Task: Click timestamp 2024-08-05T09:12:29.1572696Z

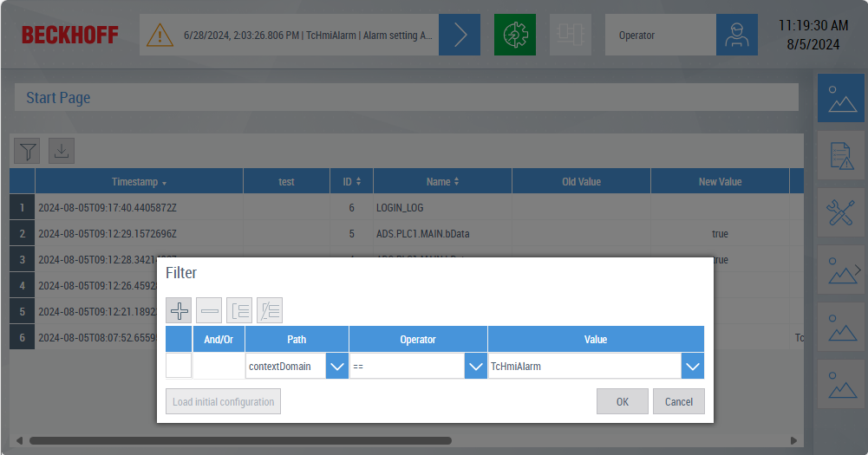Action: click(x=108, y=234)
